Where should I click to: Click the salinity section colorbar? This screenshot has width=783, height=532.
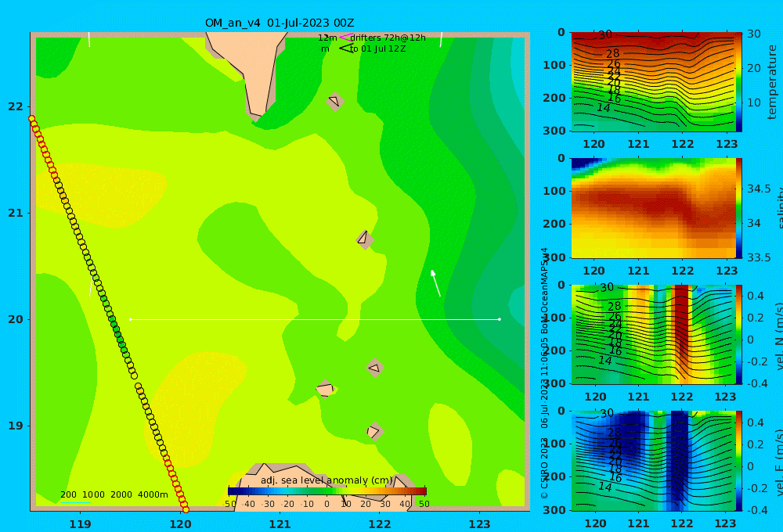point(739,208)
